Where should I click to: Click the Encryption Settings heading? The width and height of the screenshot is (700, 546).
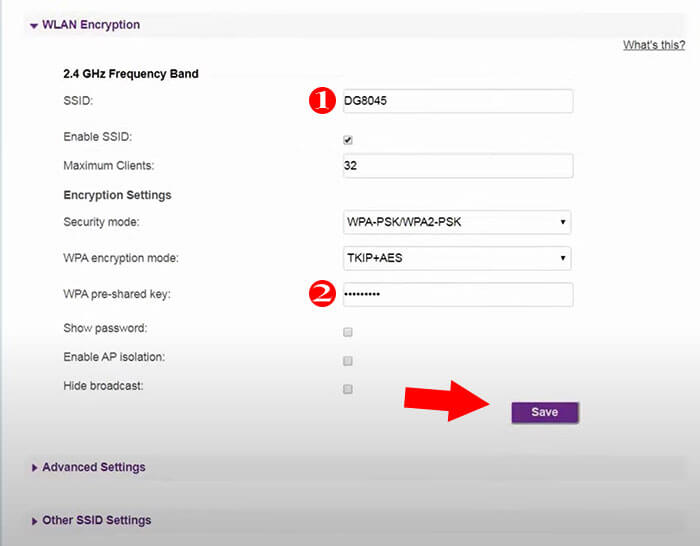click(117, 195)
